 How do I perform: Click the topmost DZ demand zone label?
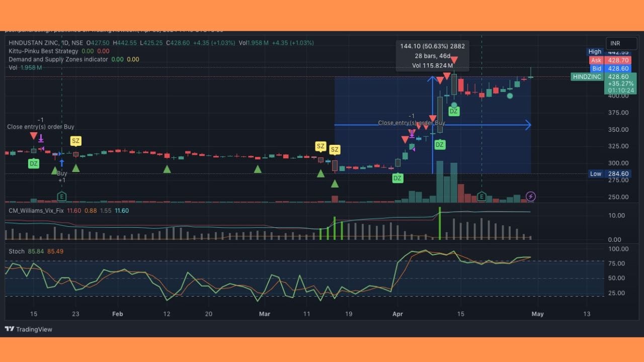(454, 111)
